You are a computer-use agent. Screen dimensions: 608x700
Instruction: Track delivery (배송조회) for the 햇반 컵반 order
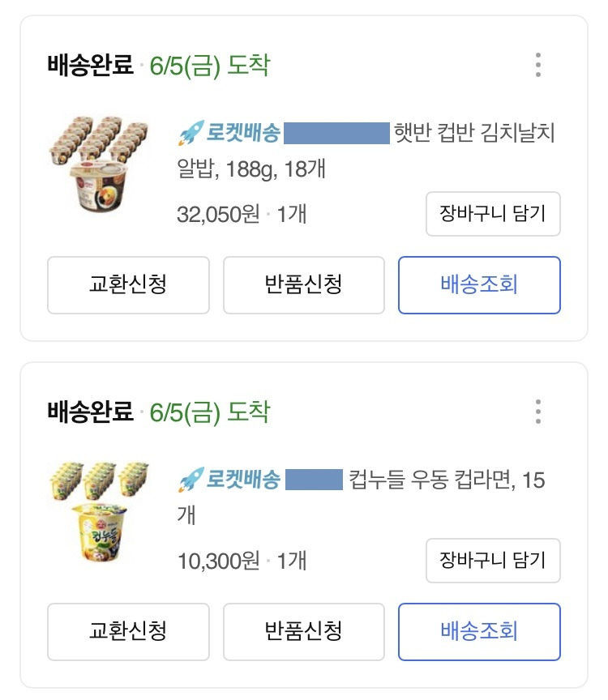pos(479,284)
